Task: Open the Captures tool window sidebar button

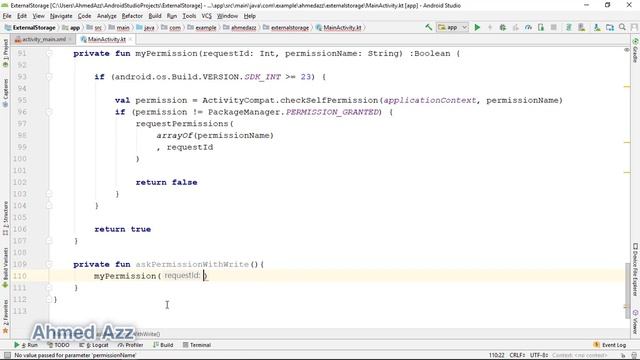Action: (5, 93)
